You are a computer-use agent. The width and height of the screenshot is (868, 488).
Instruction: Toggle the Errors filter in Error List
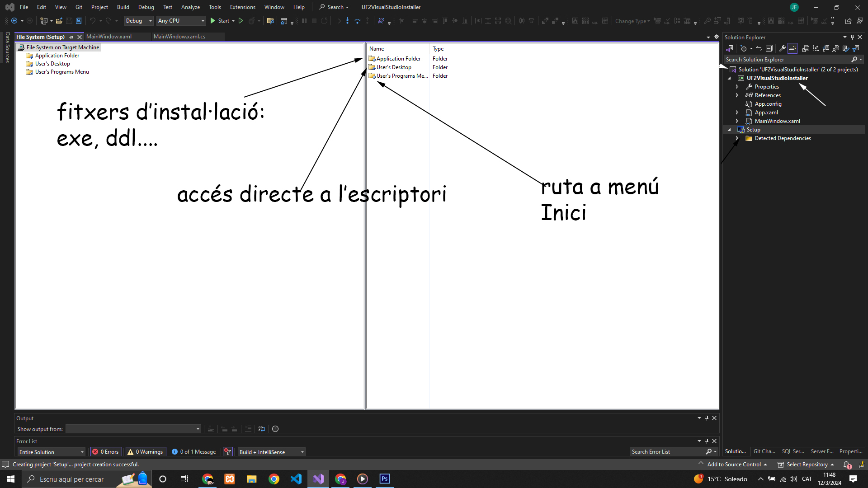pyautogui.click(x=106, y=452)
